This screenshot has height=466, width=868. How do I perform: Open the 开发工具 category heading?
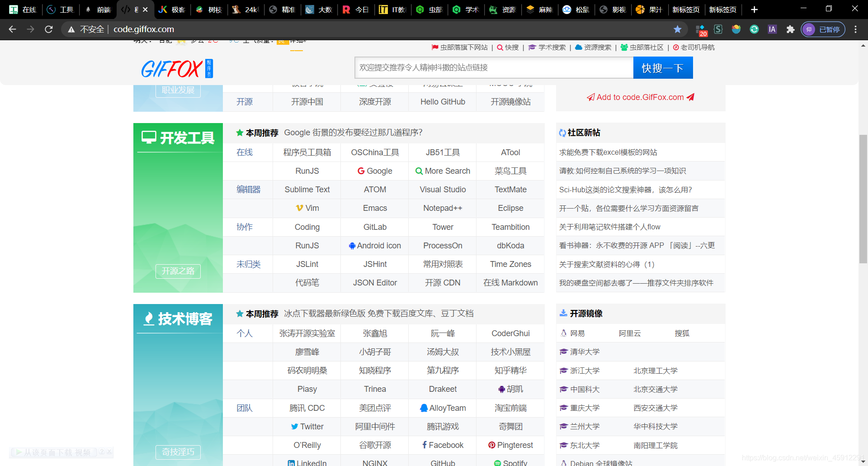coord(178,138)
